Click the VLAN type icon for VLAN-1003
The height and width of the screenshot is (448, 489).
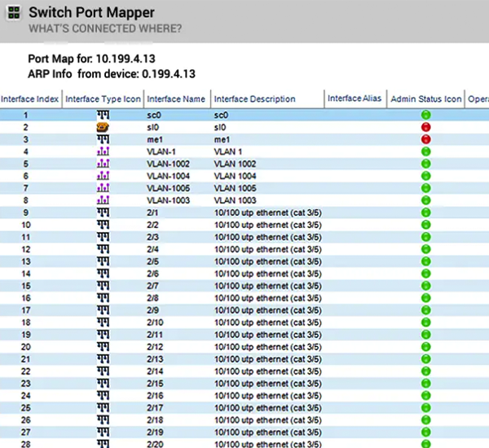(x=104, y=200)
